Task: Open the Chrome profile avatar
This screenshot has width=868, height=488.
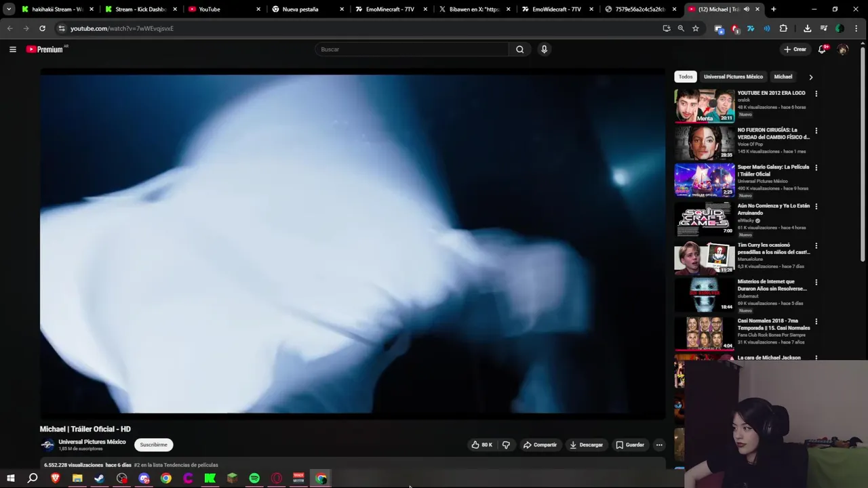Action: click(840, 28)
